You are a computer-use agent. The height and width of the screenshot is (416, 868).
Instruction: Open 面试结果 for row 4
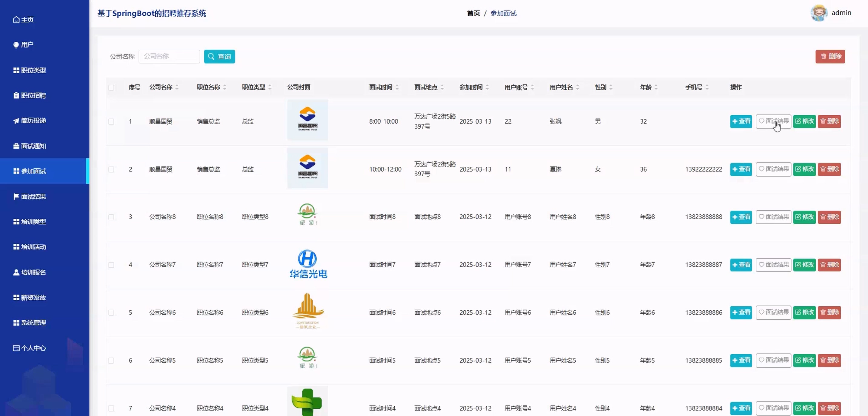click(x=773, y=265)
